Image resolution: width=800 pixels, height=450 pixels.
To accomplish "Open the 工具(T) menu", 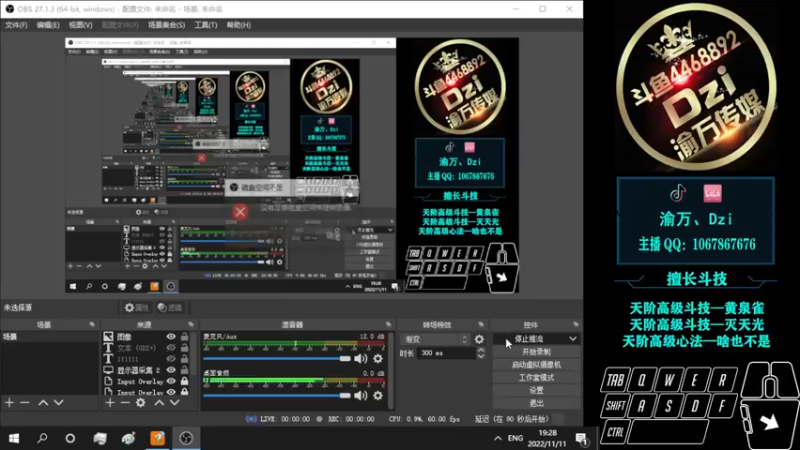I will tap(206, 25).
